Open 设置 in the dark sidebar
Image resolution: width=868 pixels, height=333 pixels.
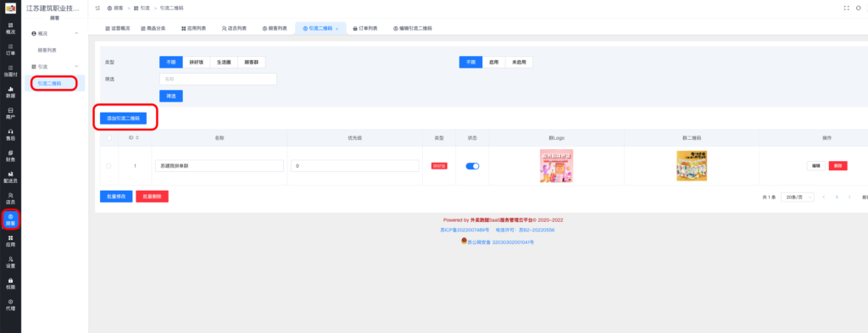tap(10, 262)
